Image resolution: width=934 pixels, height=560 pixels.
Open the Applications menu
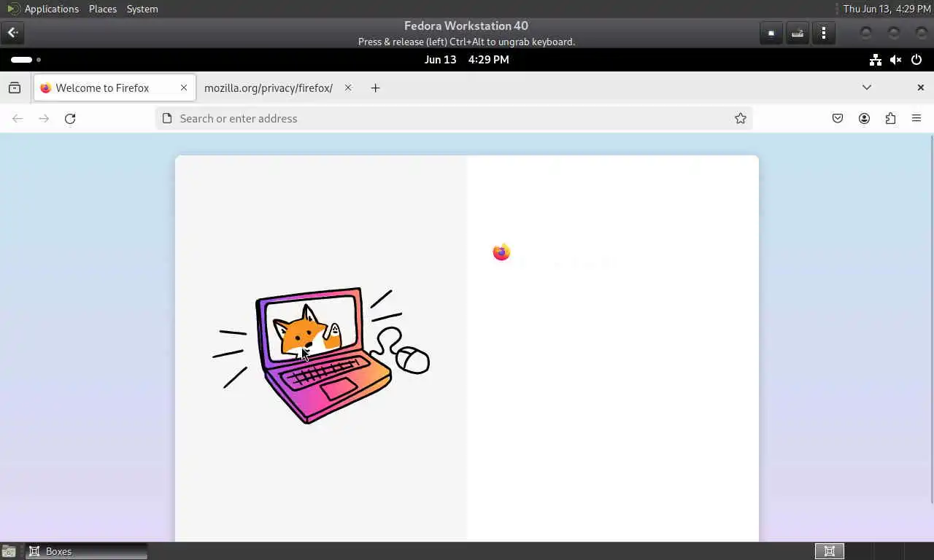coord(51,9)
